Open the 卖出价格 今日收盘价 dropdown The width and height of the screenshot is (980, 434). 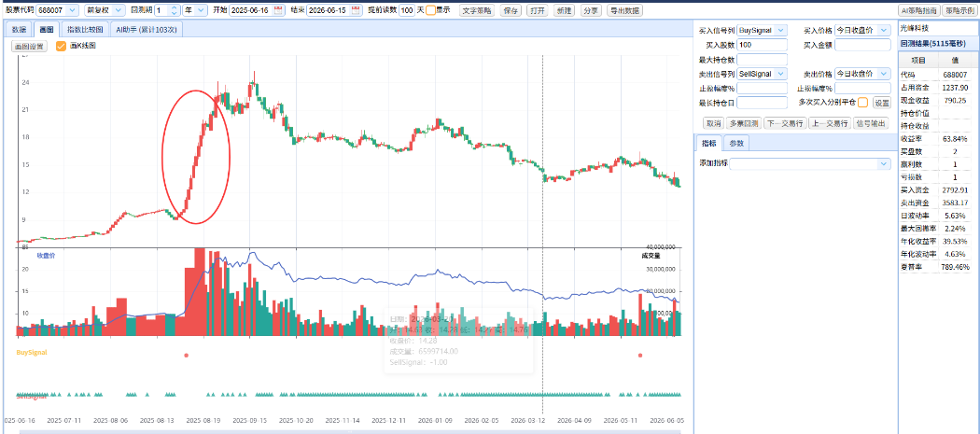coord(863,73)
